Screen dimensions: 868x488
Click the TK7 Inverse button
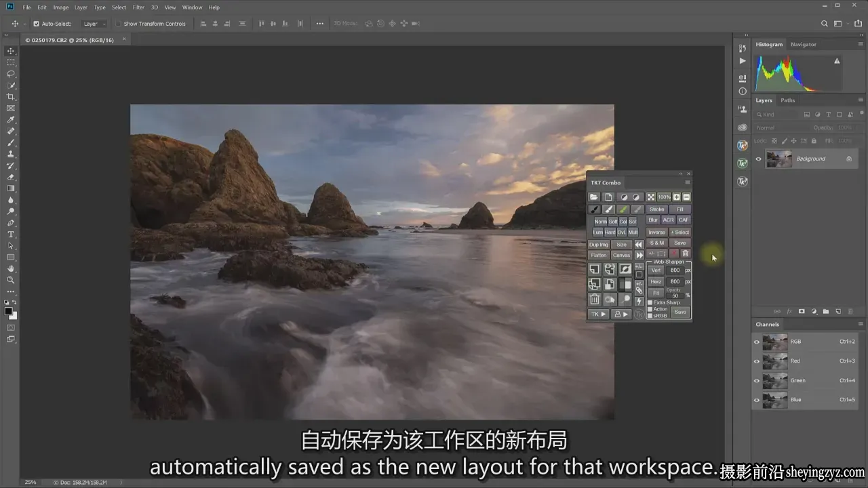[657, 232]
